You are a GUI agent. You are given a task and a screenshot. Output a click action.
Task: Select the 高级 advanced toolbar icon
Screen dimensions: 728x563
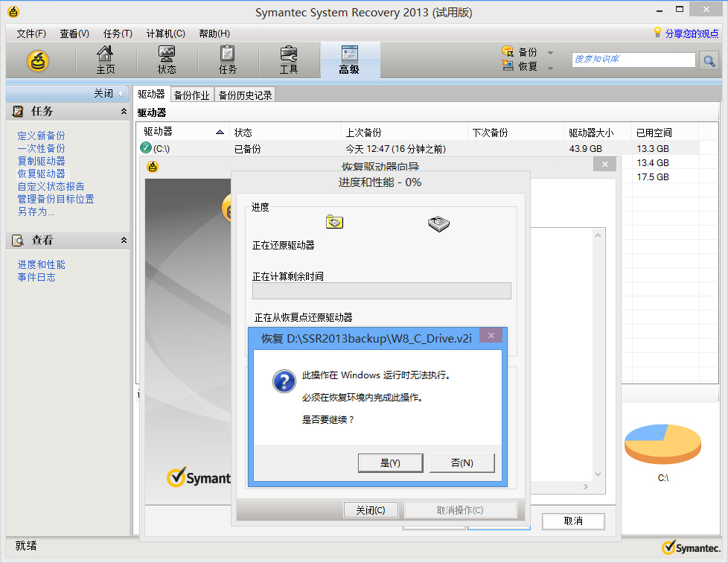350,60
